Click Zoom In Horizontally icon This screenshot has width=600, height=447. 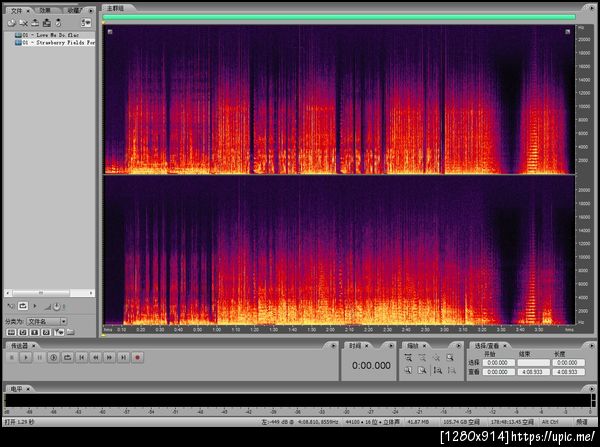click(x=408, y=358)
